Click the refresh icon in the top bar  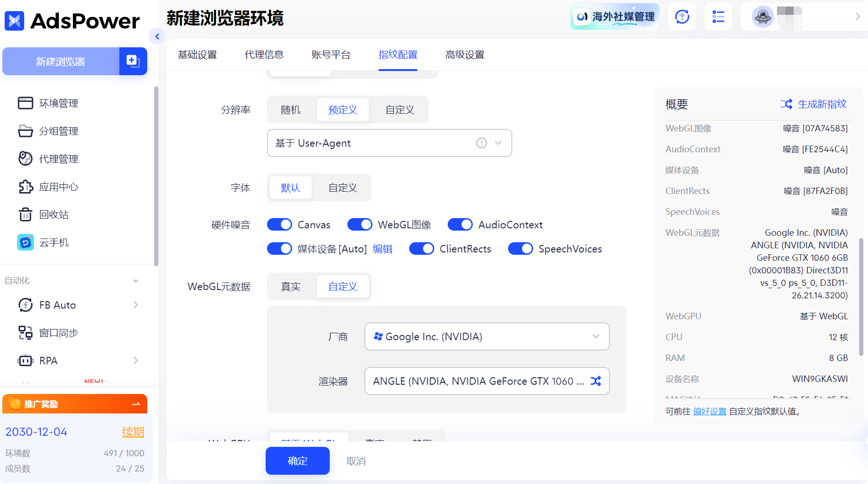coord(682,16)
